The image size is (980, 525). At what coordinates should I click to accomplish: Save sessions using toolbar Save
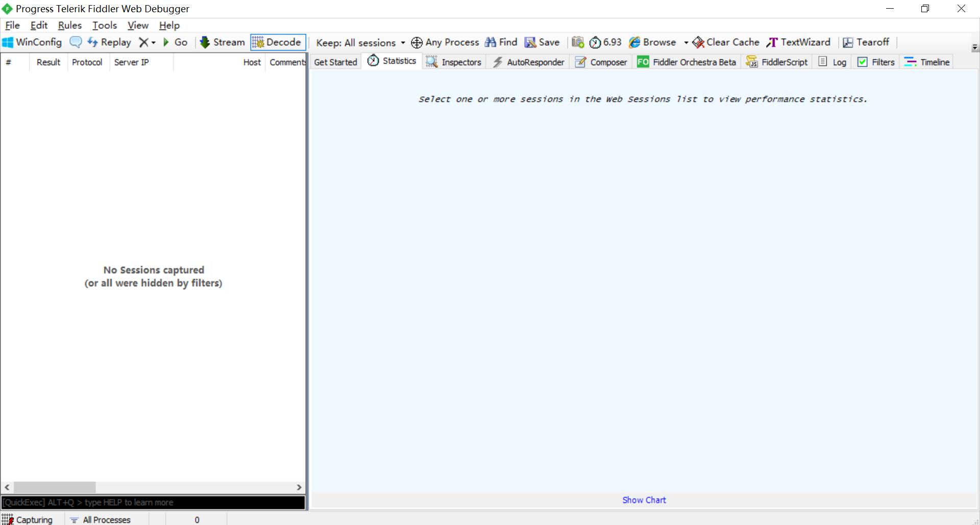pos(542,42)
